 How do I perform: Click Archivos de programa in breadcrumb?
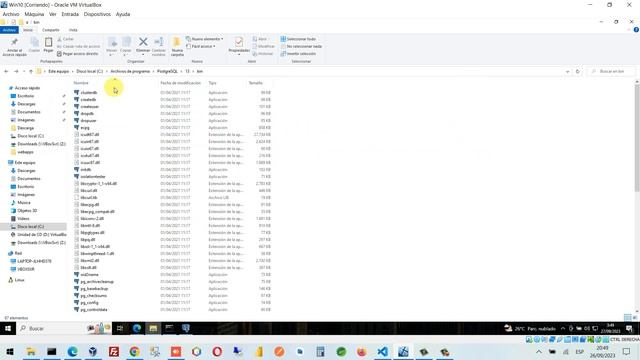click(x=130, y=71)
